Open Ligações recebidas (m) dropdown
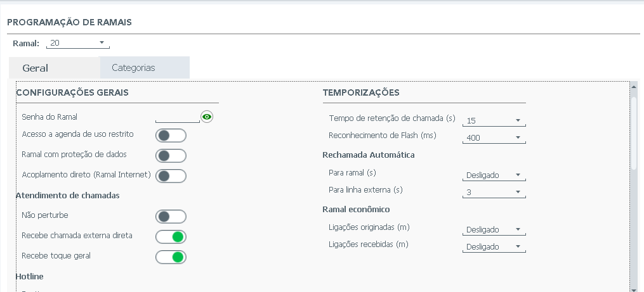The height and width of the screenshot is (292, 644). (494, 247)
